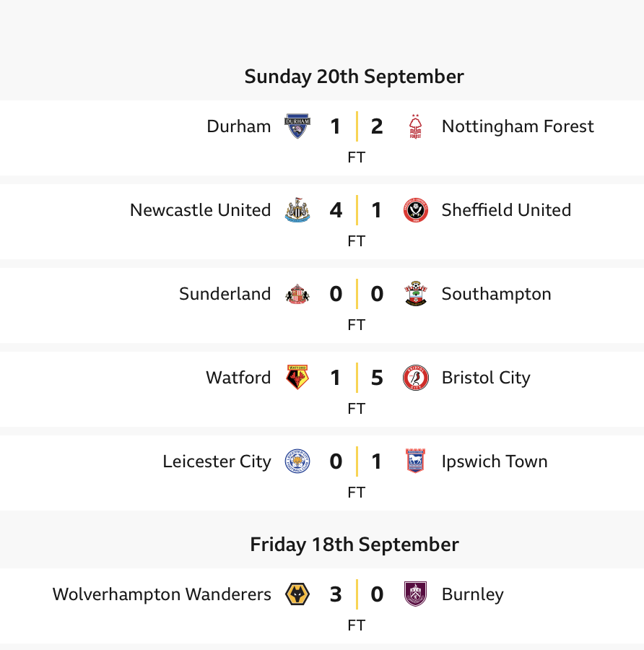Click the Wolverhampton Wanderers wolf crest
The height and width of the screenshot is (650, 644).
(x=297, y=594)
